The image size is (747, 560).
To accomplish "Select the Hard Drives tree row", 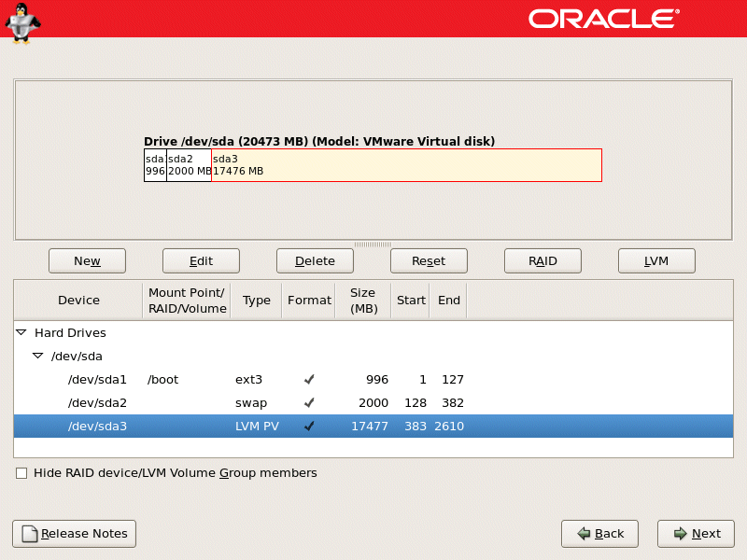I will click(373, 333).
